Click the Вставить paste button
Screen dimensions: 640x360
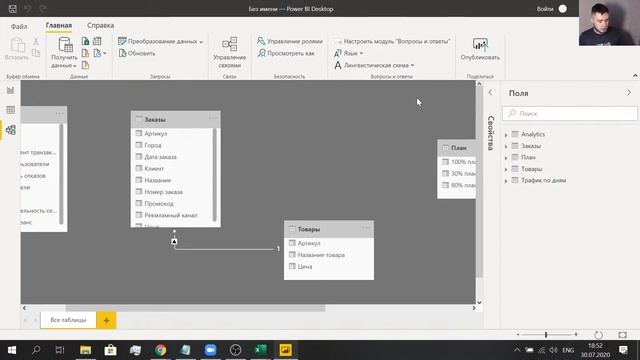coord(17,49)
